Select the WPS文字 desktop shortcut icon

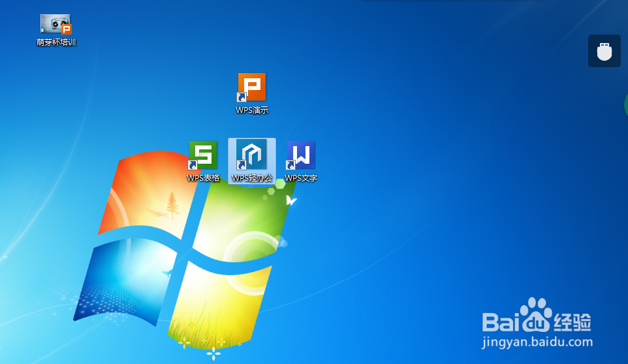tap(301, 155)
